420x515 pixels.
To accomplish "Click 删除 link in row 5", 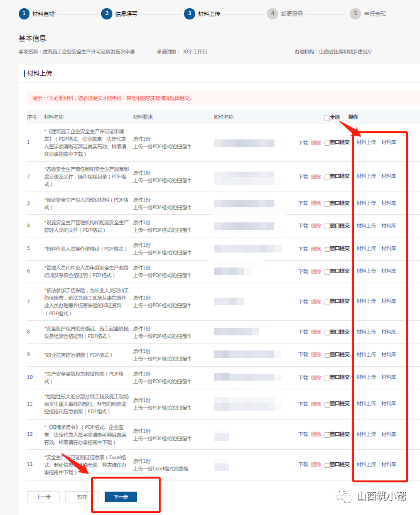I will (316, 249).
